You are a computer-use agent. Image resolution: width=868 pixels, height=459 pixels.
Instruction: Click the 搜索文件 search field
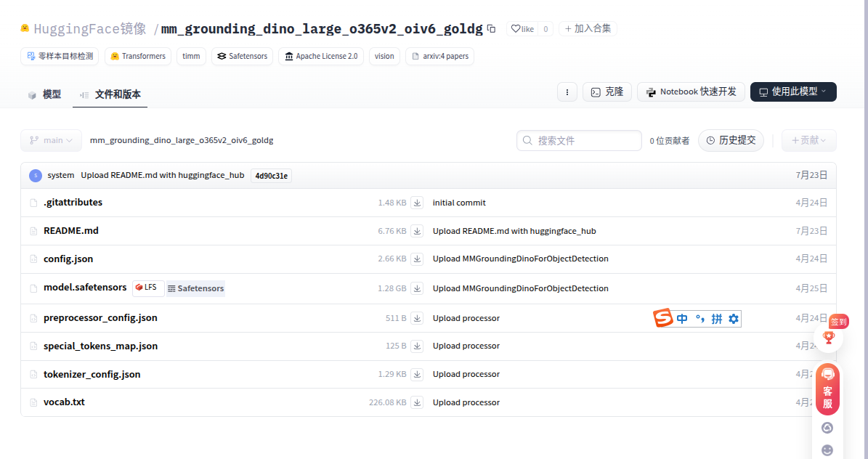pos(579,141)
